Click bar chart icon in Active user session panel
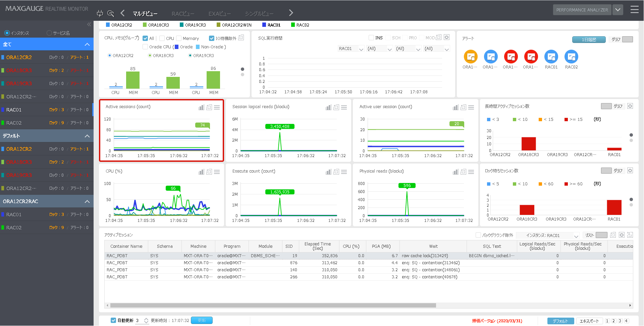 pos(455,107)
